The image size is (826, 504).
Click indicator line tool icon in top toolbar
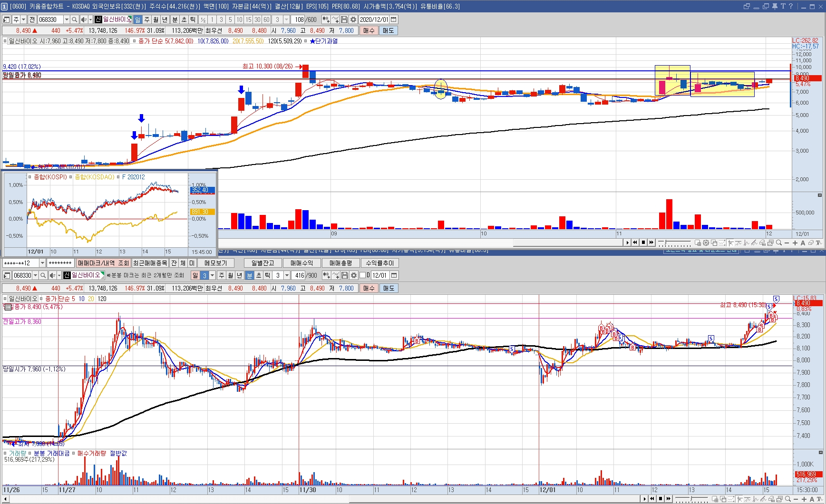pos(335,19)
